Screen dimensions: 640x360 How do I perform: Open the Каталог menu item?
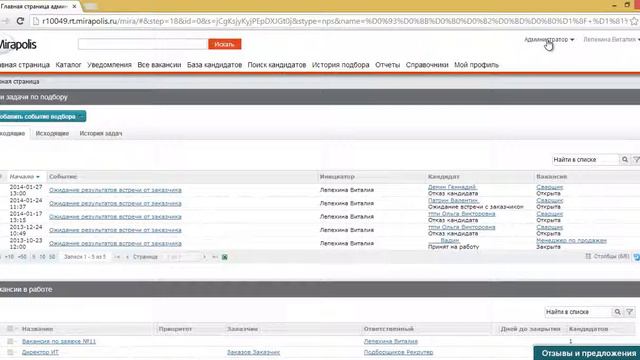pos(69,65)
